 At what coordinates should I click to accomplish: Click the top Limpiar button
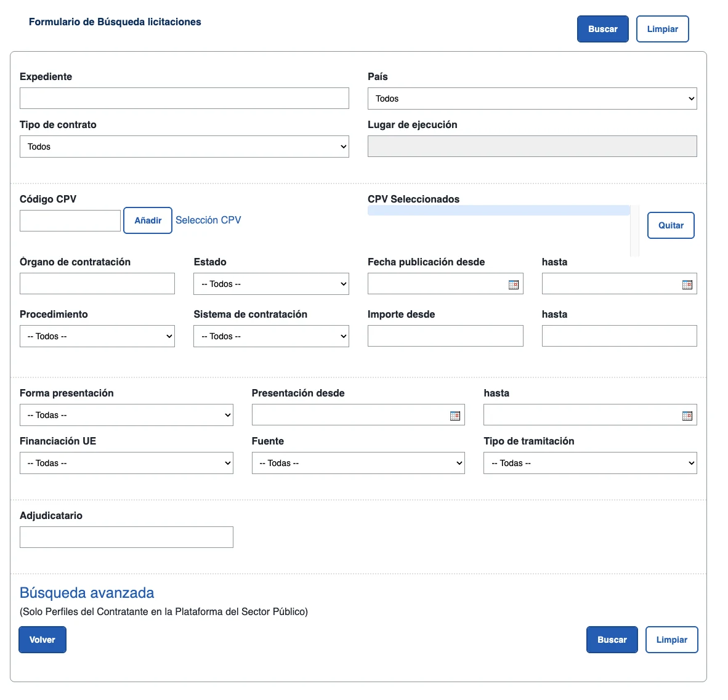point(663,29)
